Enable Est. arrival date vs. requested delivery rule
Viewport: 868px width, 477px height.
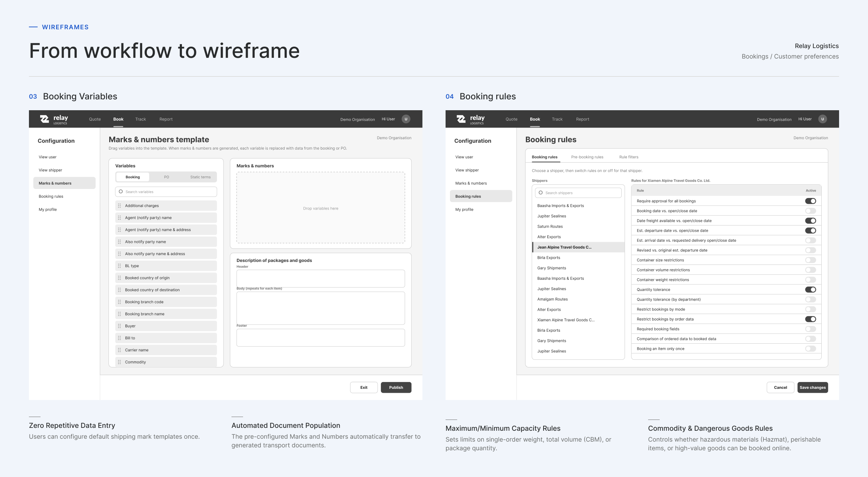810,240
